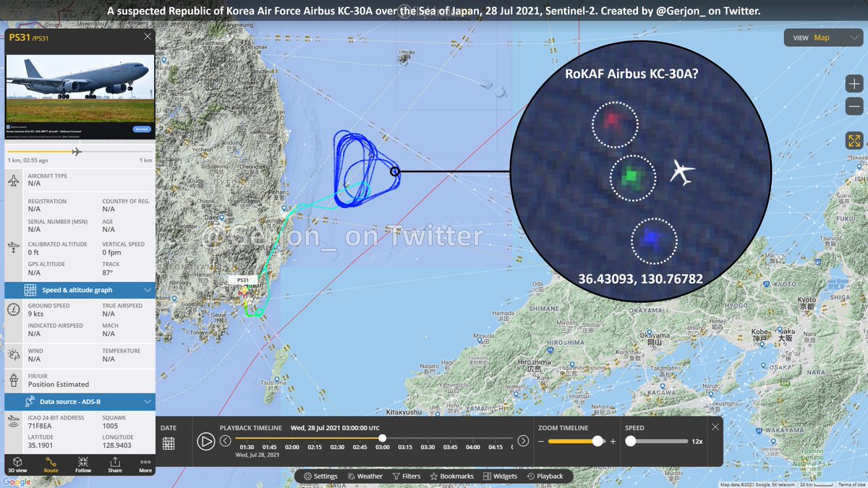This screenshot has width=868, height=488.
Task: Click the ground speed value 9 kts
Action: 36,314
